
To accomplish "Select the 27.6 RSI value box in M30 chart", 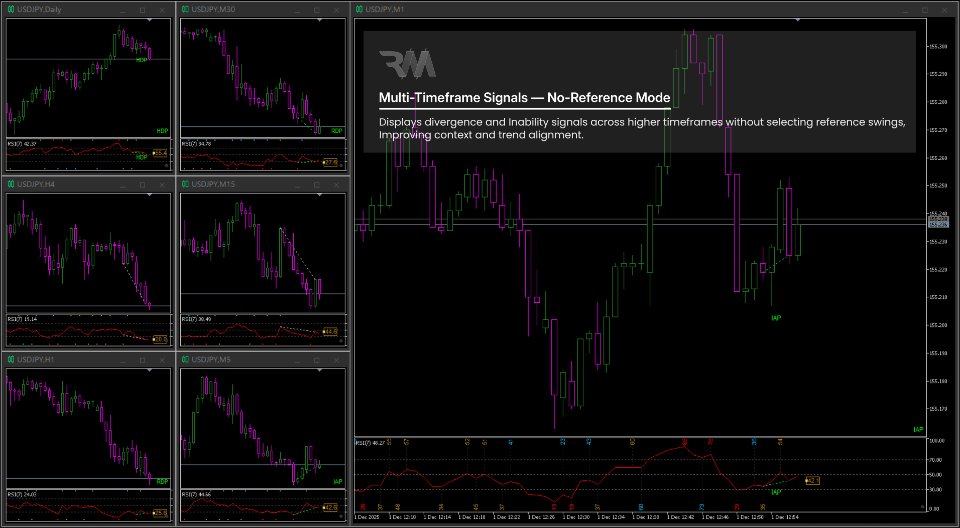I will tap(331, 162).
